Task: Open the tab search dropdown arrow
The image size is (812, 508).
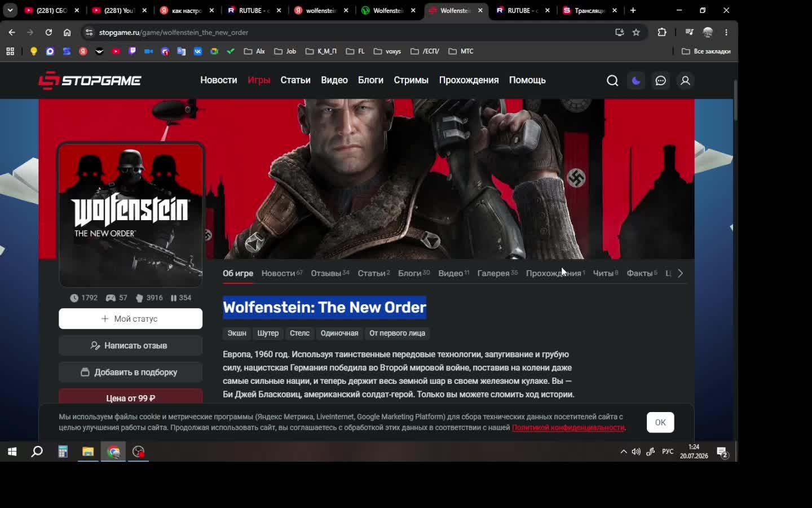Action: click(10, 10)
